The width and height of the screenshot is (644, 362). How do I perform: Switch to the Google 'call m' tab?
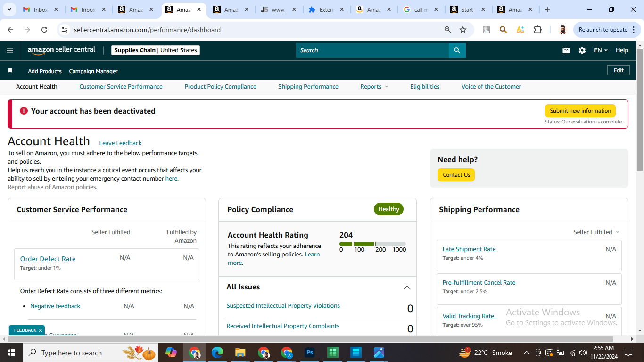coord(421,9)
